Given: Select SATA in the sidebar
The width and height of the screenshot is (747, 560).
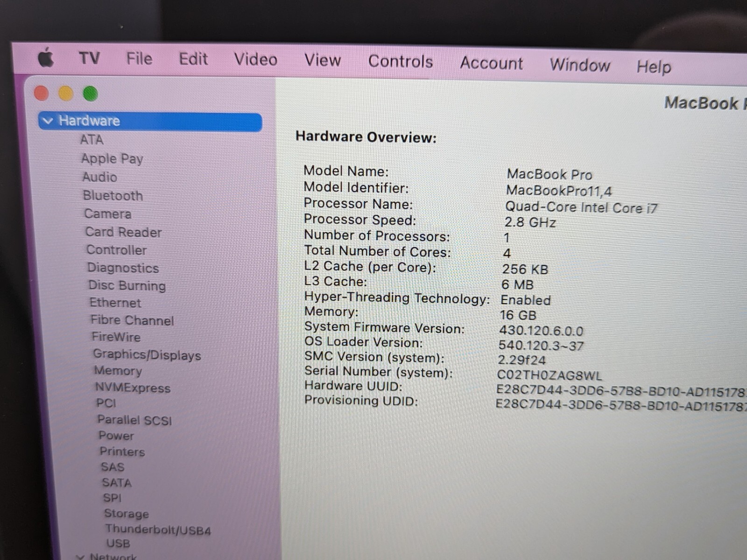Looking at the screenshot, I should pyautogui.click(x=117, y=483).
